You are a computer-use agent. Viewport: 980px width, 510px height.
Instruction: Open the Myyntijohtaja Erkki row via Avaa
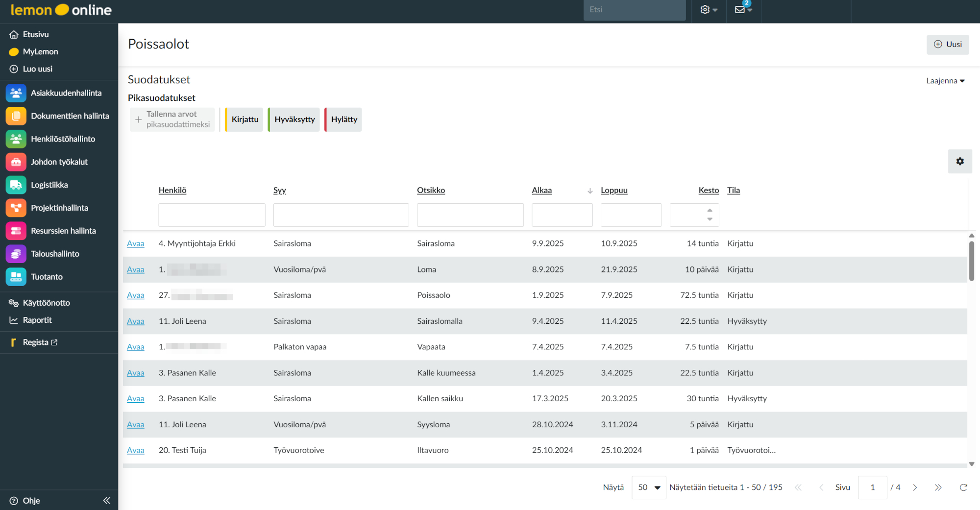click(135, 243)
